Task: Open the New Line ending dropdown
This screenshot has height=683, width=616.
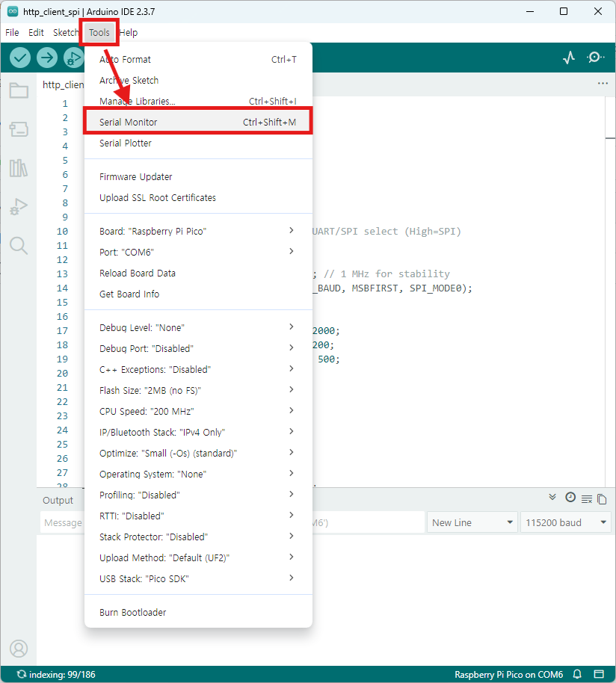Action: pos(473,522)
